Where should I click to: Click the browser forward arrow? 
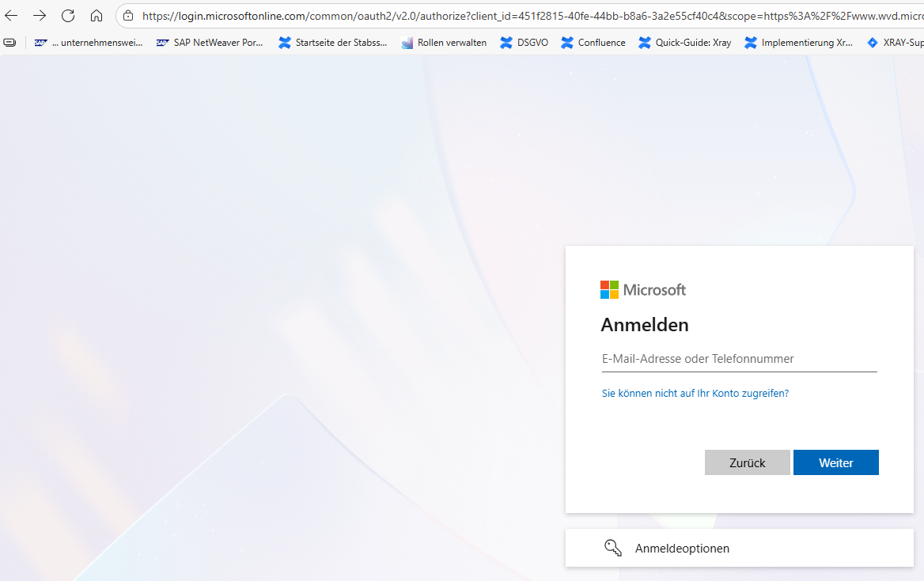click(40, 16)
